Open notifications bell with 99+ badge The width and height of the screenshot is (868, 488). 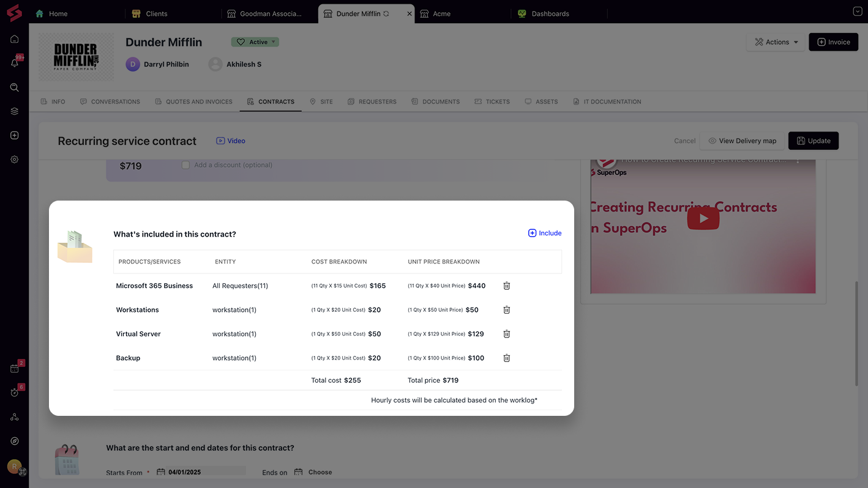click(15, 63)
